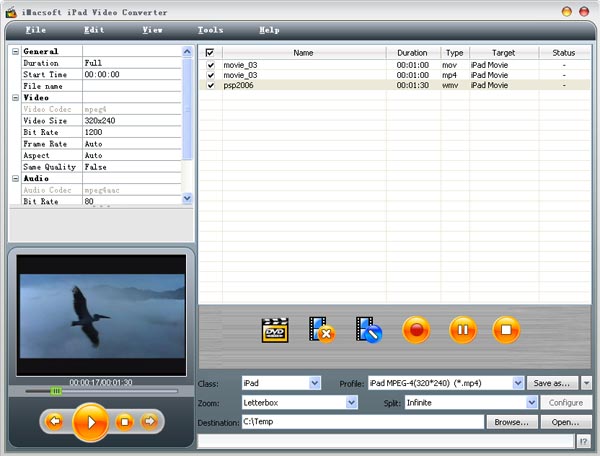Click the Save as... button
Viewport: 600px width, 456px height.
click(552, 383)
